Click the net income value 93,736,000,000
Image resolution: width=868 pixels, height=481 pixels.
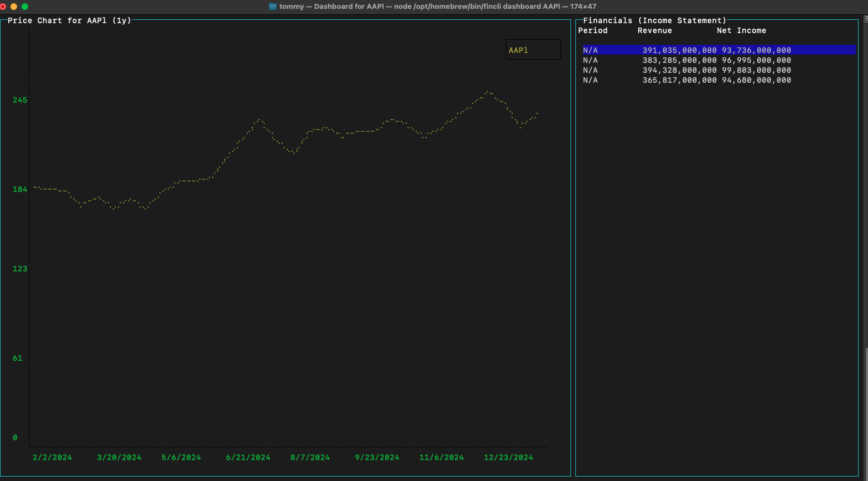[756, 50]
